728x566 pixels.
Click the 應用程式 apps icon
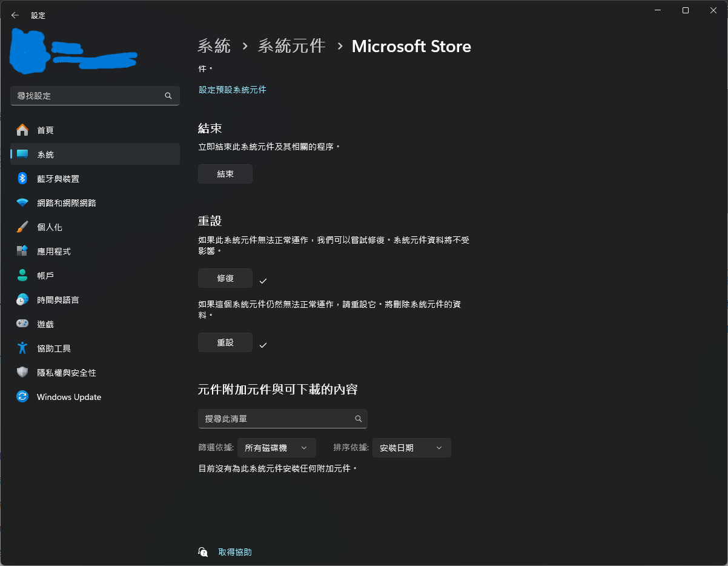pyautogui.click(x=22, y=251)
